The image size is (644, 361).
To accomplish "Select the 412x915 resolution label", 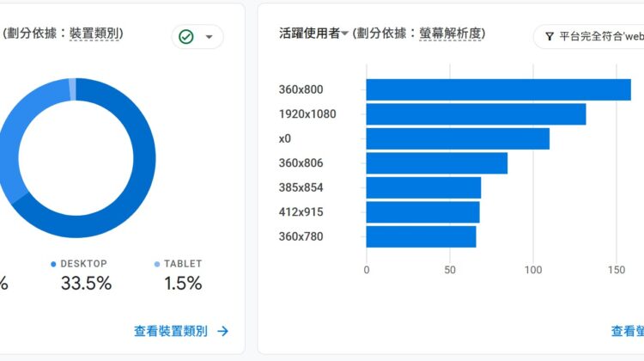I will pyautogui.click(x=301, y=212).
